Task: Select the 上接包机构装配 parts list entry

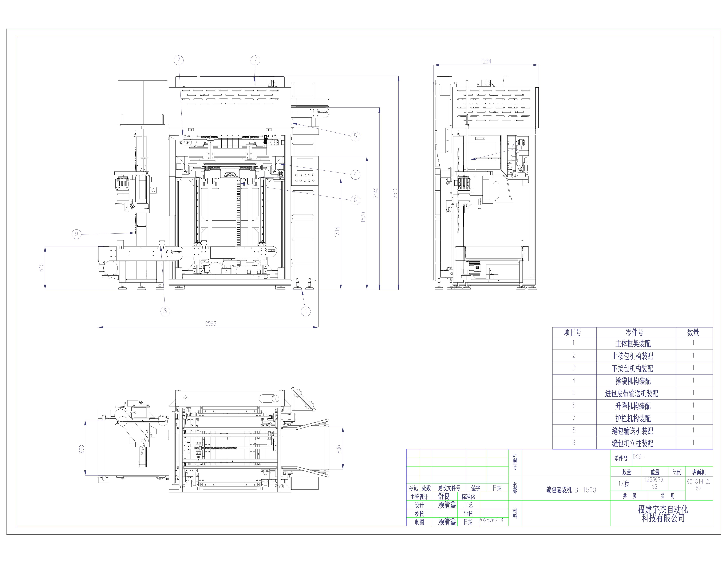Action: 633,356
